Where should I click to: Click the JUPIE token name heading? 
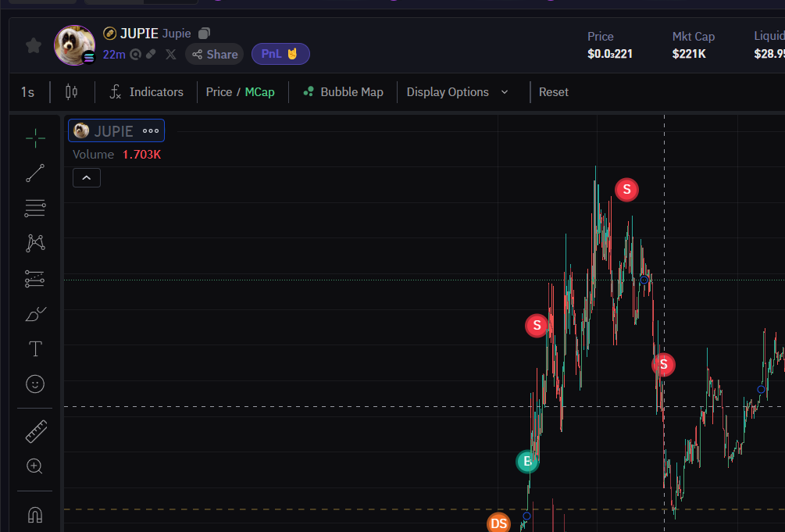pos(139,34)
